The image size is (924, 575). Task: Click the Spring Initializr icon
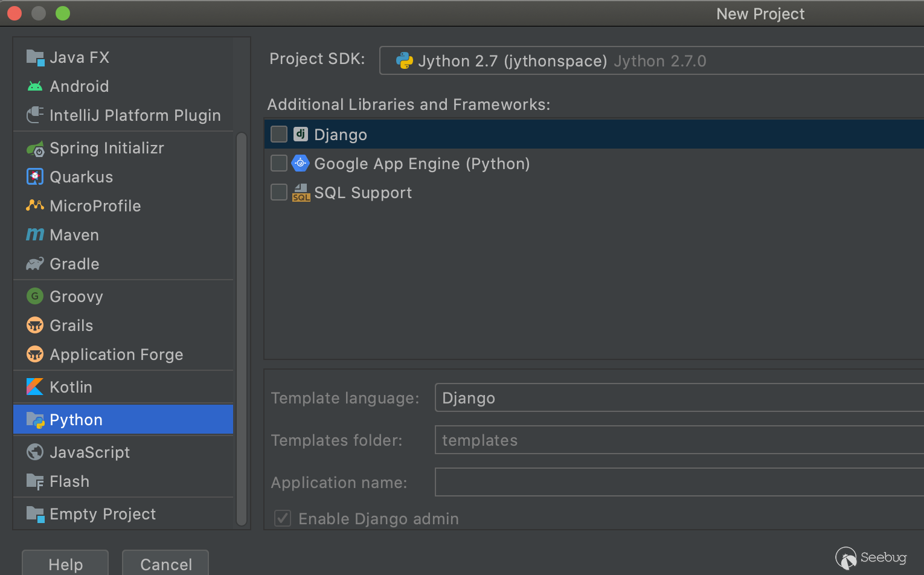(x=35, y=148)
